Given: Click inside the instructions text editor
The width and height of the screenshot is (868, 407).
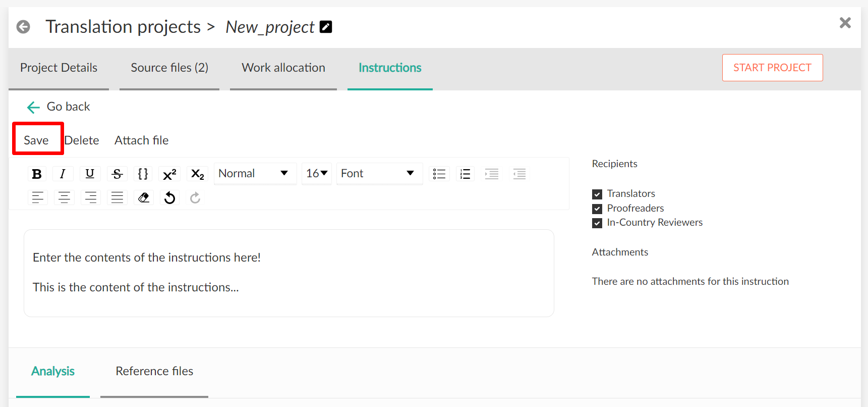Looking at the screenshot, I should coord(289,273).
